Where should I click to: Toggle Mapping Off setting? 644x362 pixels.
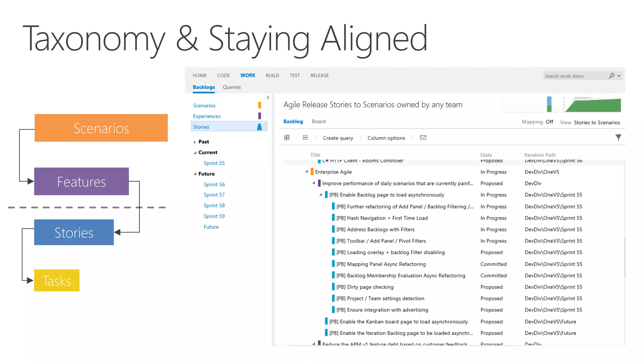[x=549, y=122]
